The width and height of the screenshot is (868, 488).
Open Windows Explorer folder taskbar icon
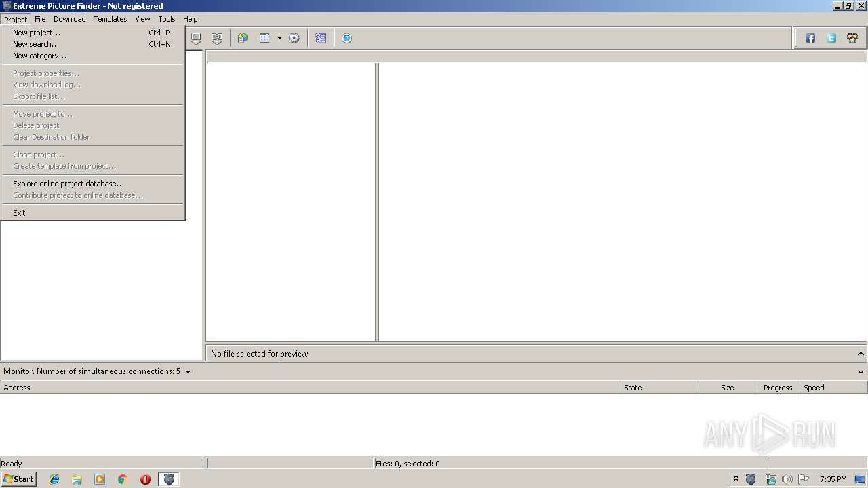(x=77, y=479)
